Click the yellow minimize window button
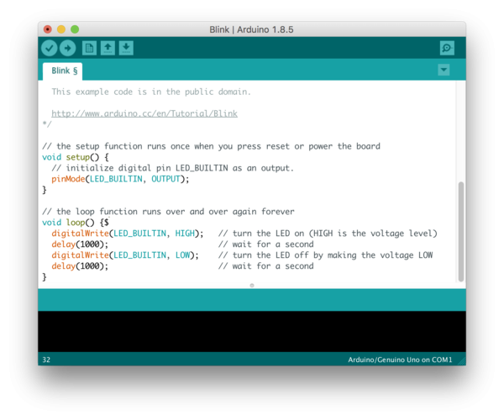 pyautogui.click(x=61, y=29)
